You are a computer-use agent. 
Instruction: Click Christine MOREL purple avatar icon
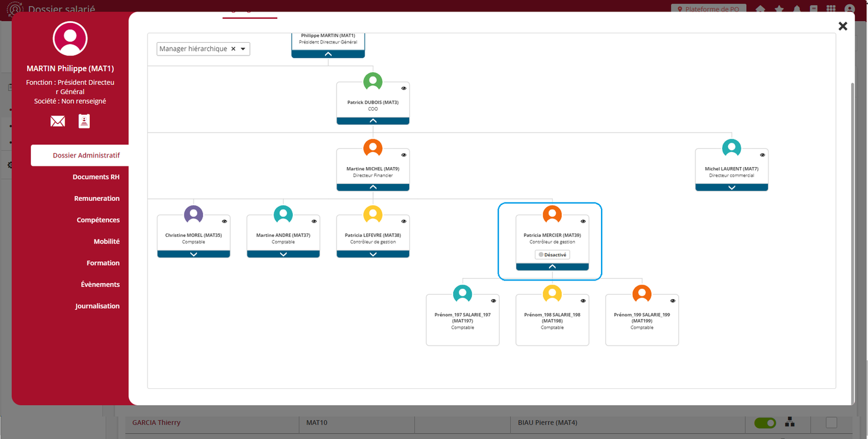point(193,214)
